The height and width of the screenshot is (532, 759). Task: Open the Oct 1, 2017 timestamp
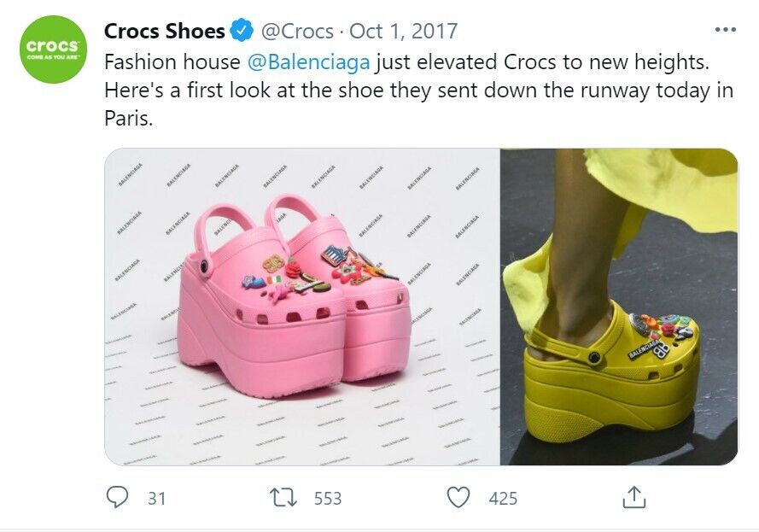[404, 32]
